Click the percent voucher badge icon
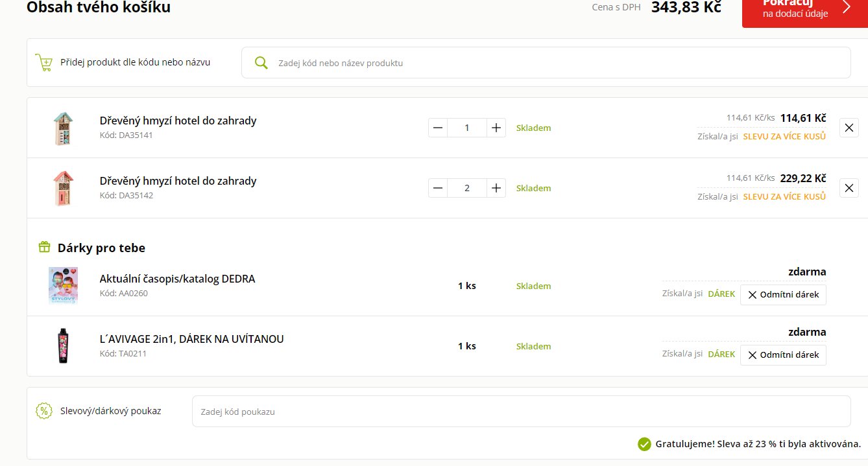The height and width of the screenshot is (466, 868). (43, 411)
